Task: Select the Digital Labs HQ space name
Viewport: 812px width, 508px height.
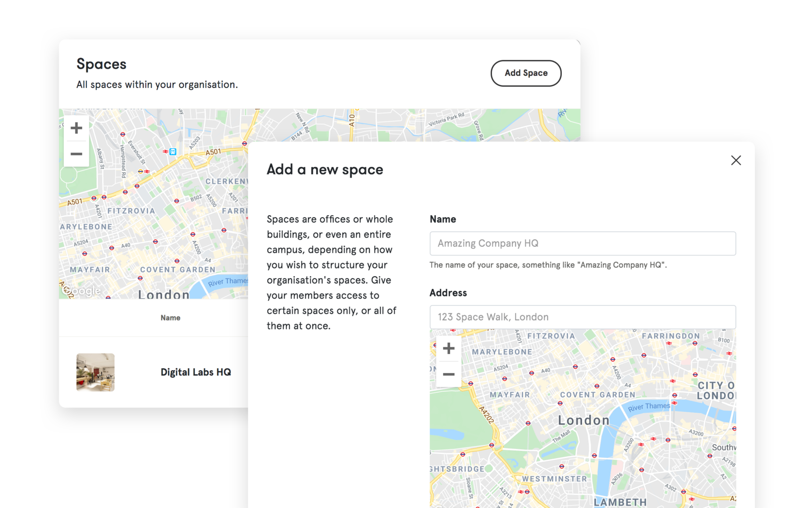Action: [x=196, y=372]
